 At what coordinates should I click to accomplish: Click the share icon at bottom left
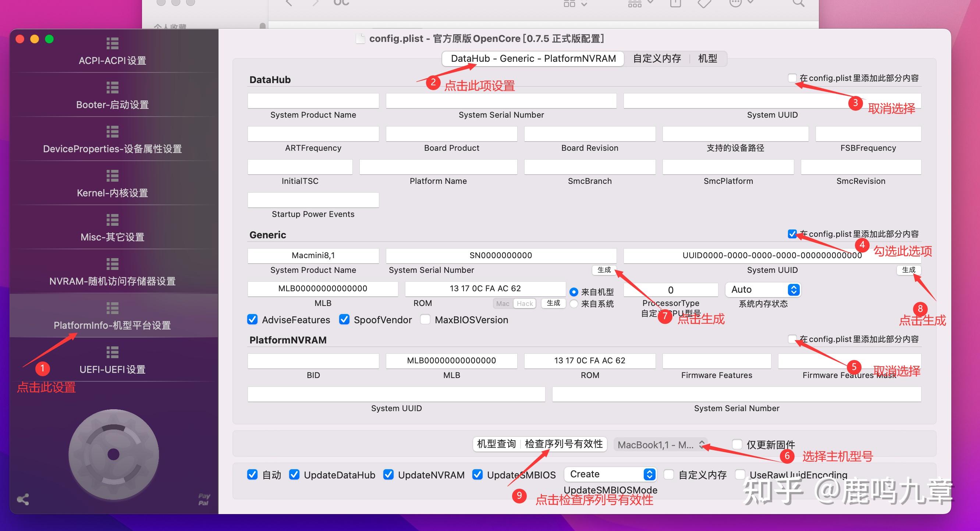(x=23, y=499)
